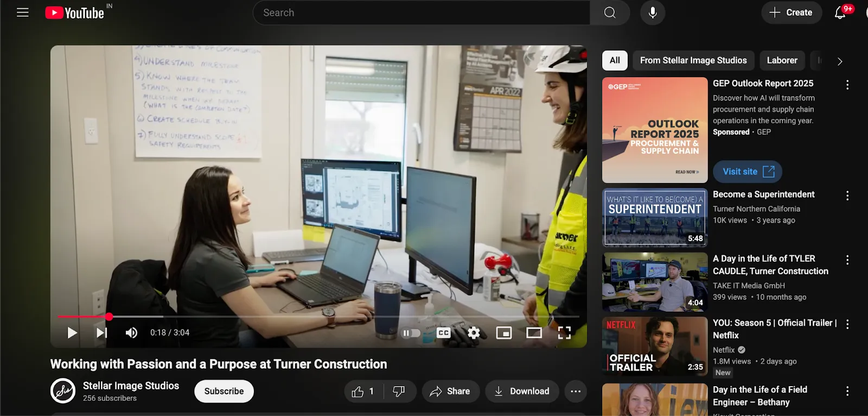The width and height of the screenshot is (868, 416).
Task: Select the All filter chip
Action: tap(615, 60)
